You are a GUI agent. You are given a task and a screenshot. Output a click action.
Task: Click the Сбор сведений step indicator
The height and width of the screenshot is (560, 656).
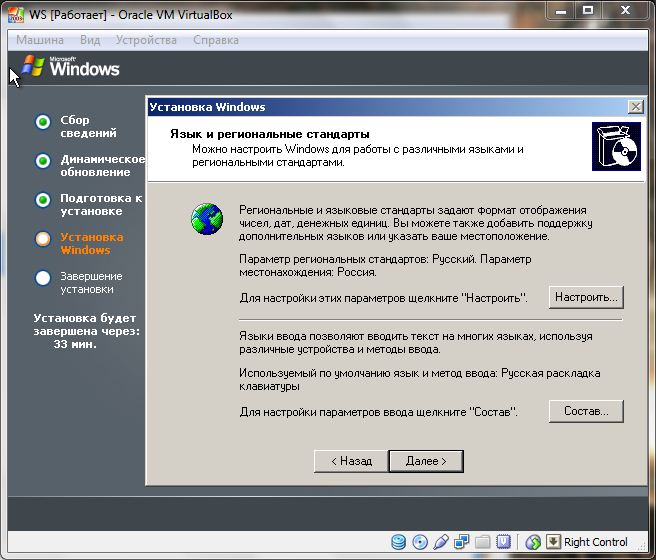[x=43, y=122]
